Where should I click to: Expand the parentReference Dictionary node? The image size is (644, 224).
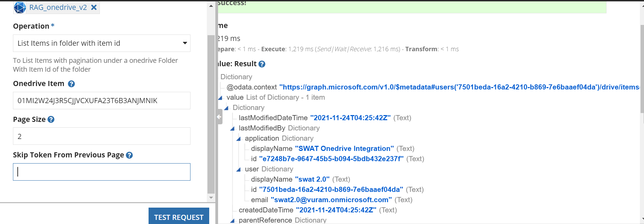[232, 221]
